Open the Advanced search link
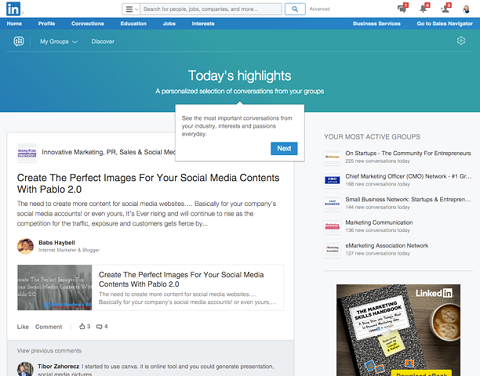The image size is (480, 376). coord(319,9)
